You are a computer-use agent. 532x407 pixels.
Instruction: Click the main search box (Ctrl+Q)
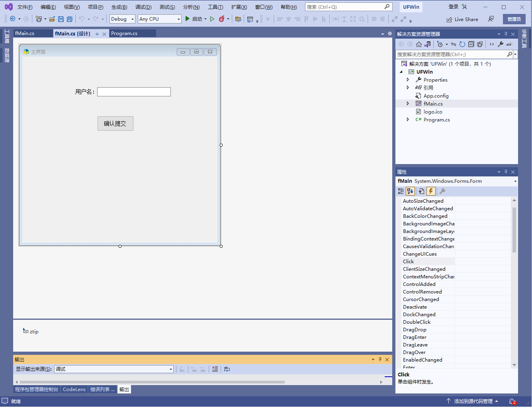tap(348, 7)
